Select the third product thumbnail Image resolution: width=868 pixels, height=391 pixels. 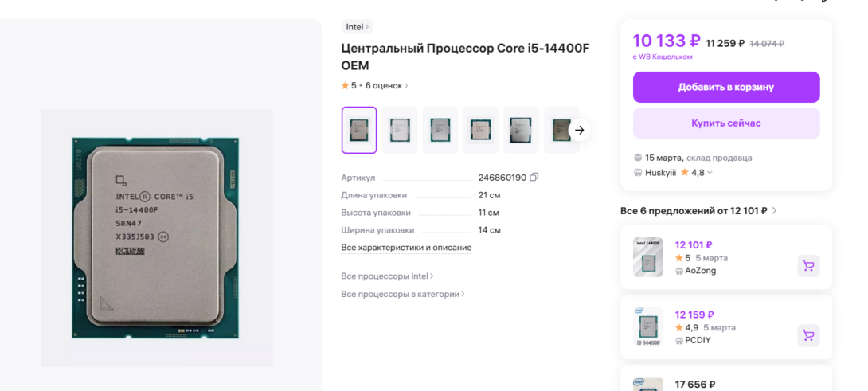(440, 130)
